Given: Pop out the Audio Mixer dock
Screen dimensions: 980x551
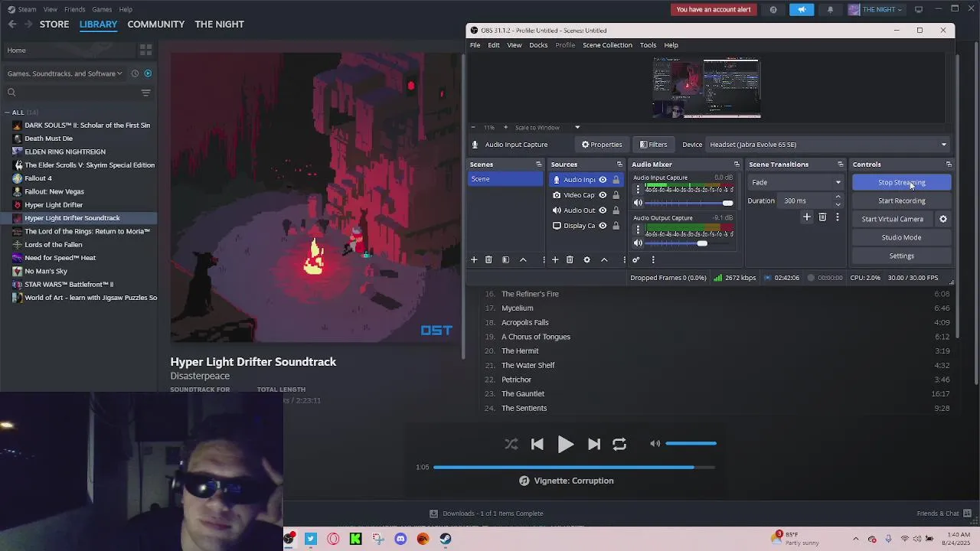Looking at the screenshot, I should pyautogui.click(x=737, y=165).
